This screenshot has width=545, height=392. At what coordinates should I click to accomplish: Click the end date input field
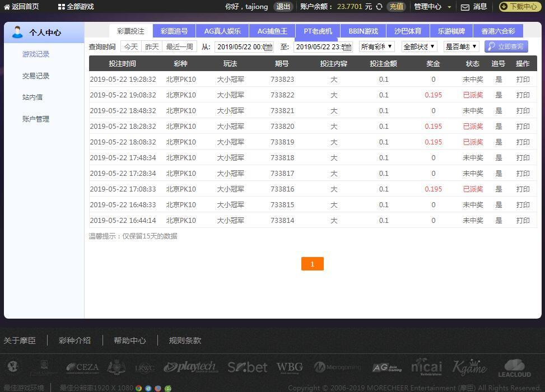[323, 46]
